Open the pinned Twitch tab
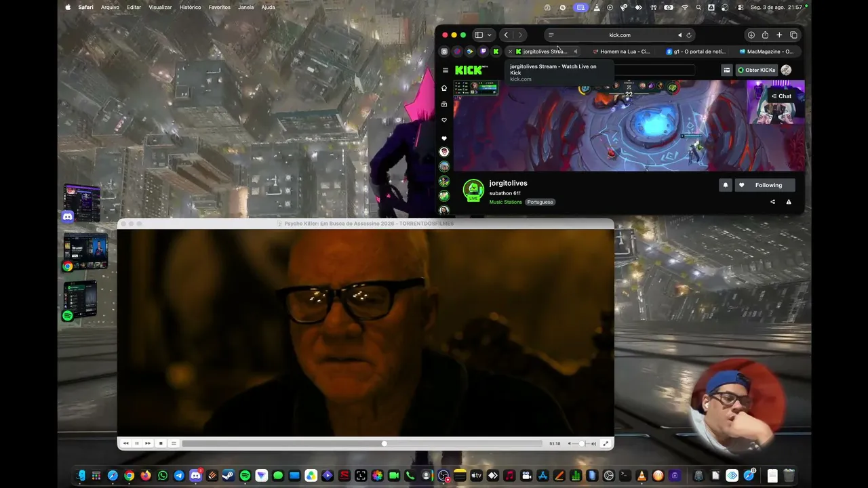868x488 pixels. tap(484, 52)
